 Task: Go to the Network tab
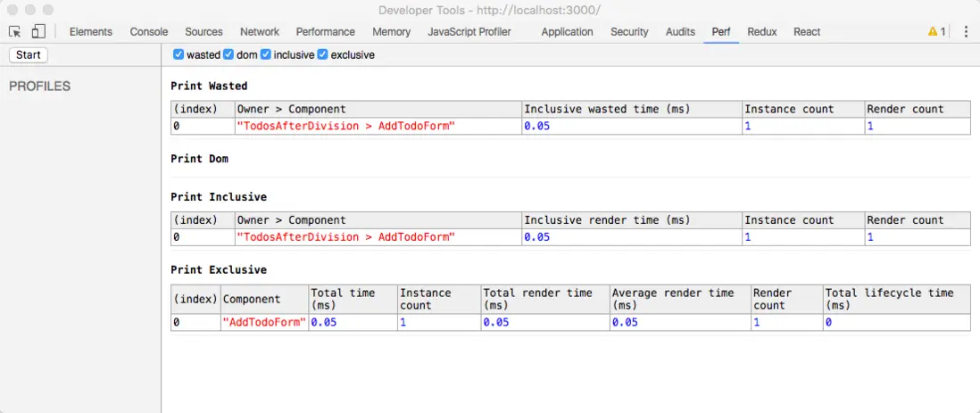260,31
